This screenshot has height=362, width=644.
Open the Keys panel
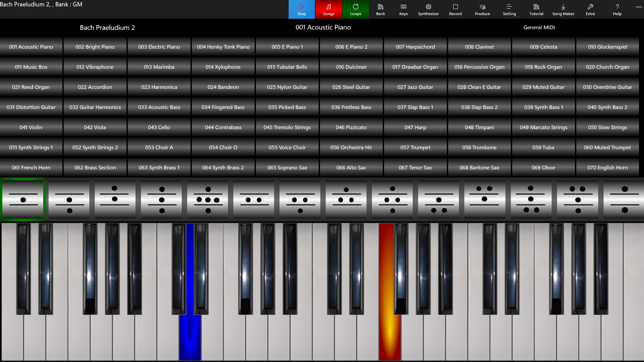(403, 9)
